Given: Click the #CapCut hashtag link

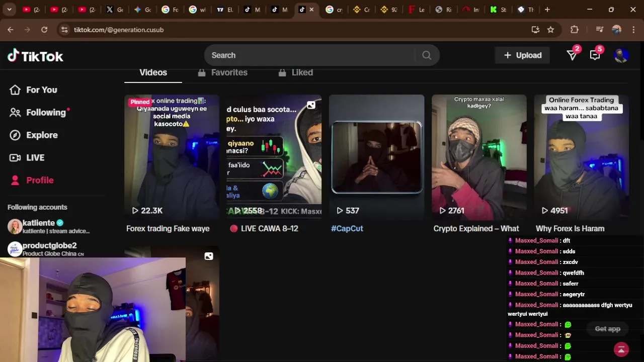Looking at the screenshot, I should pos(347,229).
